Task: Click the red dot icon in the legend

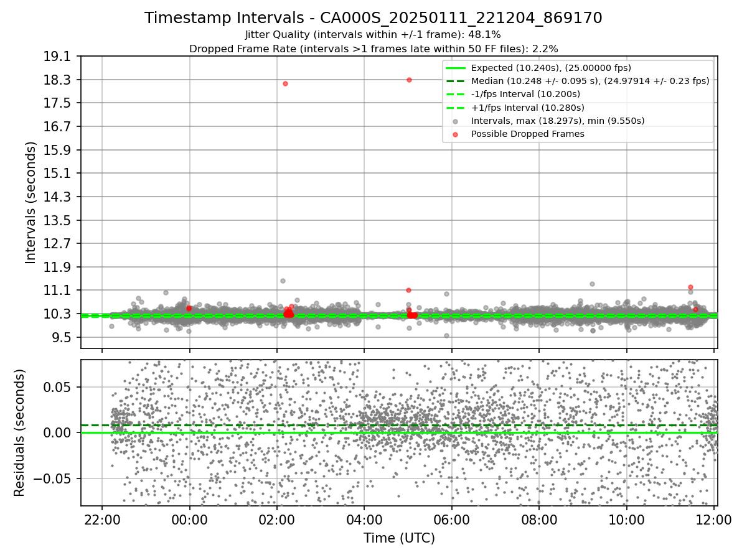Action: 456,134
